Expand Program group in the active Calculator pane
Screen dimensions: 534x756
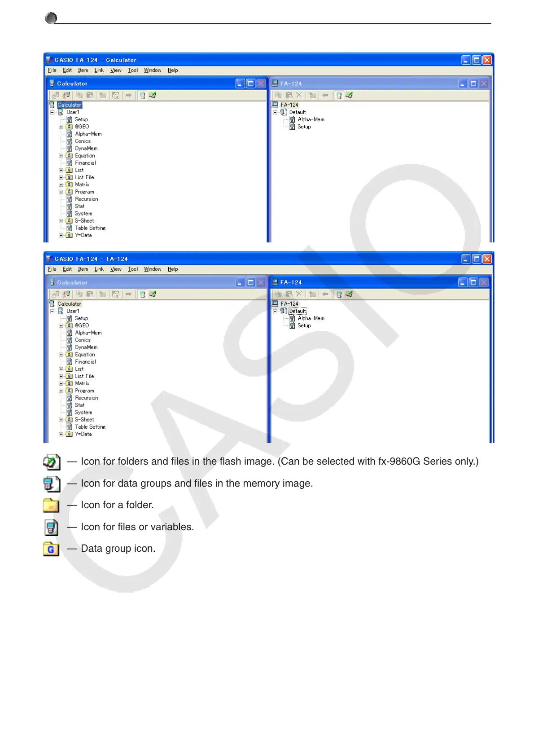[61, 192]
